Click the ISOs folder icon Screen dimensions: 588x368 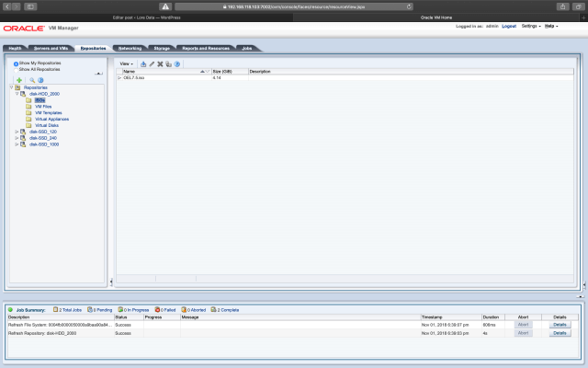(28, 100)
